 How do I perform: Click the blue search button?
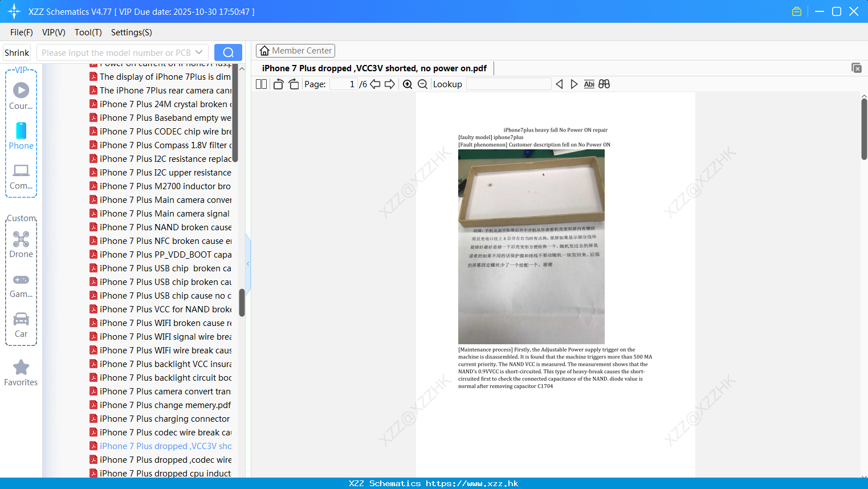pyautogui.click(x=228, y=52)
